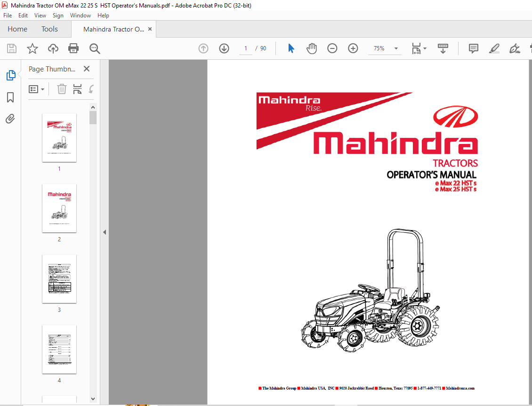Click the OPERATOR'S MANUAL heading
The height and width of the screenshot is (406, 532).
point(432,175)
